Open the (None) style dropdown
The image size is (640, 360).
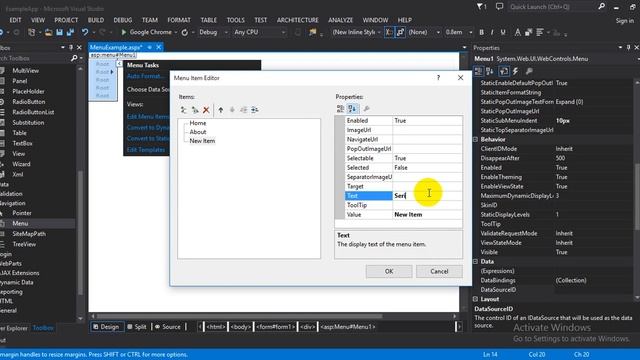(424, 32)
